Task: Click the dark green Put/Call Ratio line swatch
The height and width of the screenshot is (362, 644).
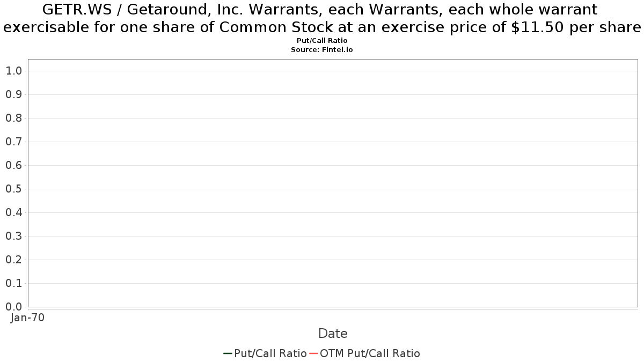Action: coord(228,353)
